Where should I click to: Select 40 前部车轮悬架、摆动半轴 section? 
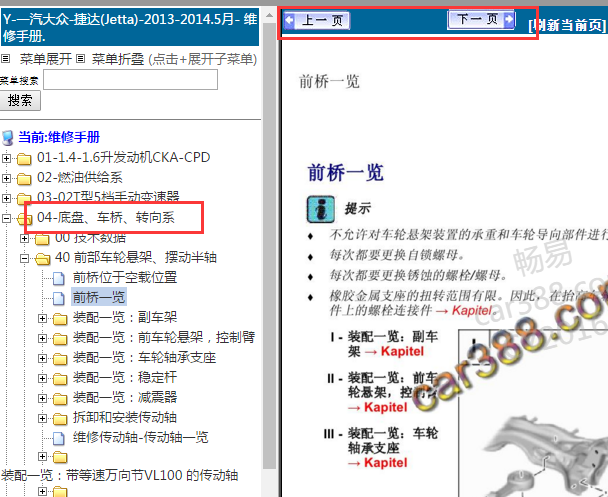136,257
